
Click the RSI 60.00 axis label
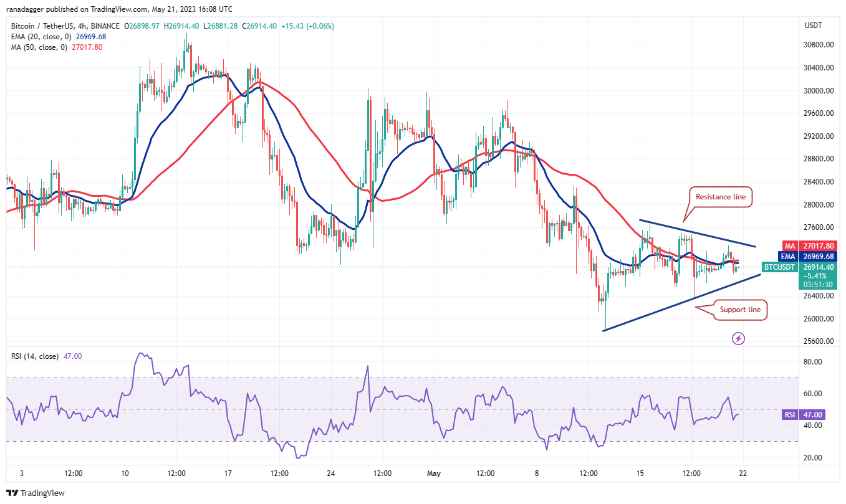pos(814,394)
